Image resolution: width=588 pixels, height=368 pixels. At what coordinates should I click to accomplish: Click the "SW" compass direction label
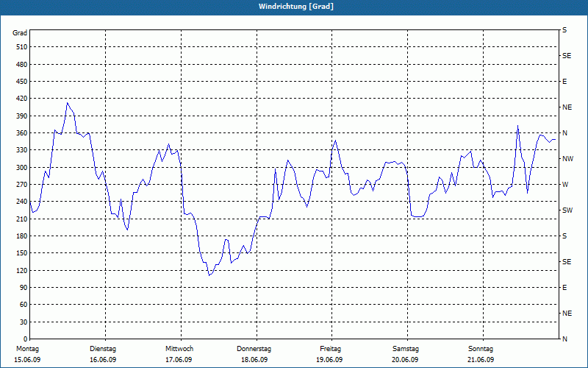point(567,210)
